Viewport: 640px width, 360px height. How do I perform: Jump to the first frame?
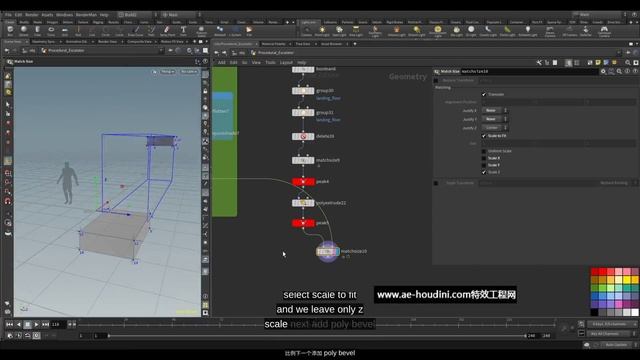9,324
